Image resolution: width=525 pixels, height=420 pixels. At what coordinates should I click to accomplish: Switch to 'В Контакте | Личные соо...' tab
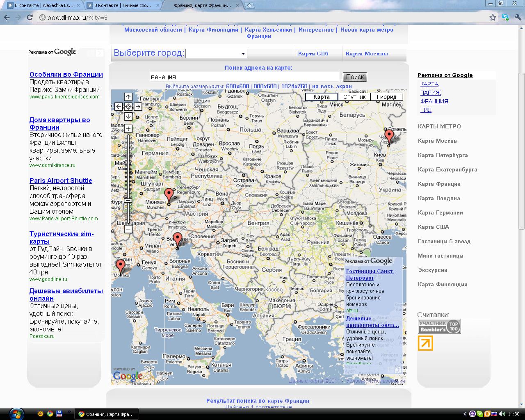coord(122,5)
